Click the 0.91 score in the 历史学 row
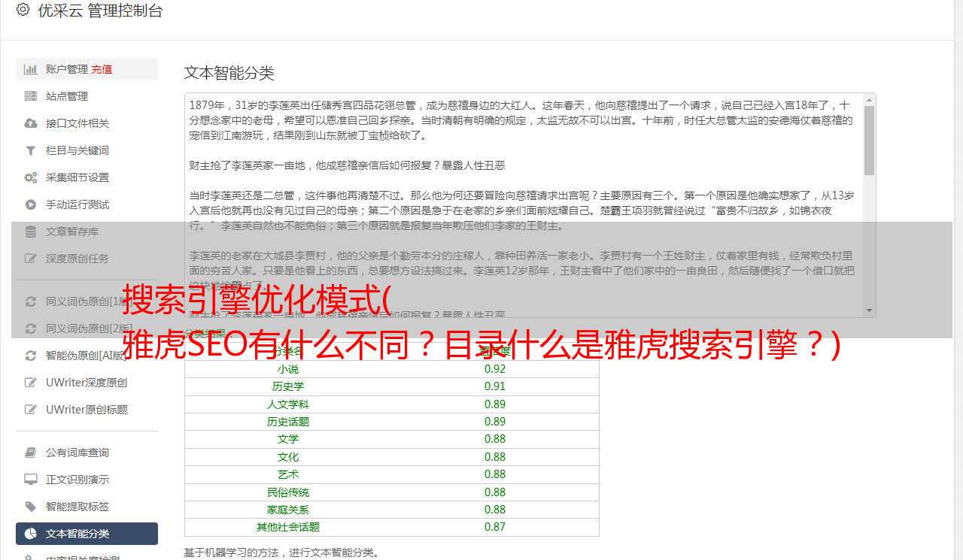This screenshot has height=560, width=963. [495, 386]
